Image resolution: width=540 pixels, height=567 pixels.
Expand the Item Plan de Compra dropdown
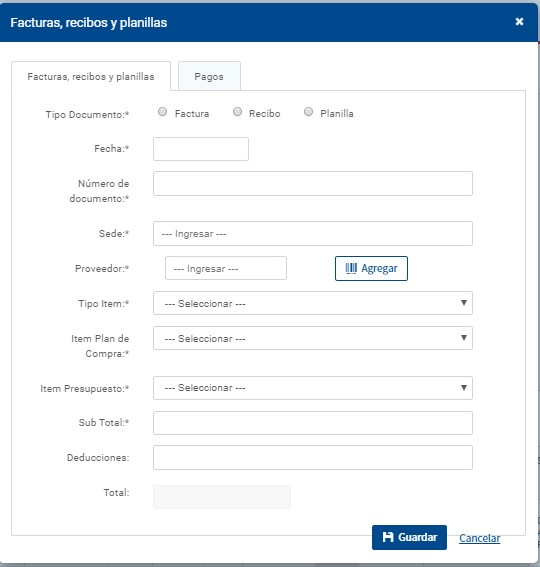tap(313, 338)
